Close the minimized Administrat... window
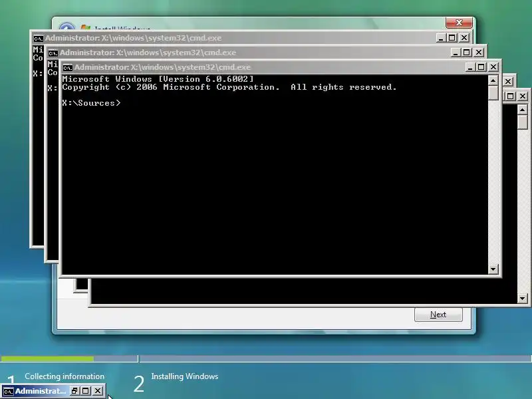The width and height of the screenshot is (532, 399). [98, 391]
